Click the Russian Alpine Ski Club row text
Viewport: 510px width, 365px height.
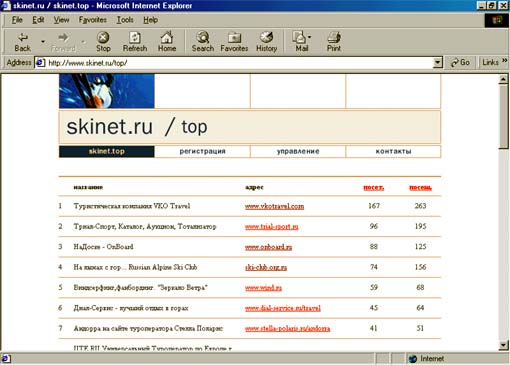click(135, 267)
